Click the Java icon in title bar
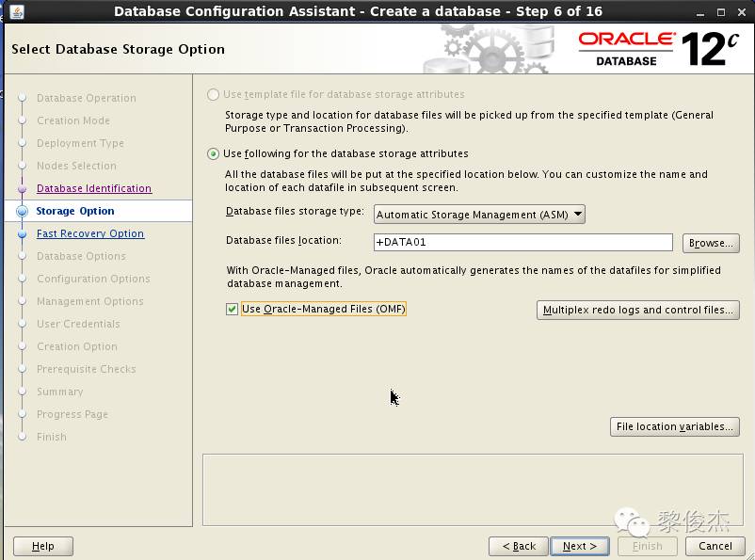This screenshot has height=560, width=755. (17, 12)
